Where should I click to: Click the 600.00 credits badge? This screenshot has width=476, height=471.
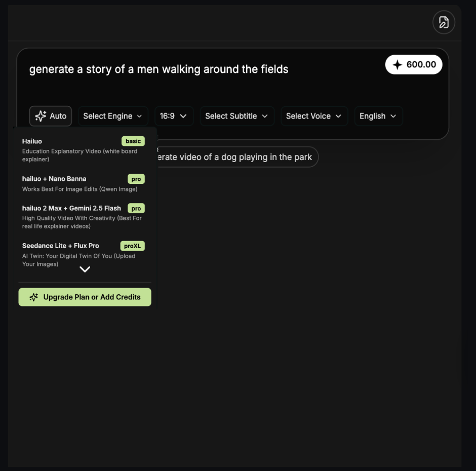[414, 65]
